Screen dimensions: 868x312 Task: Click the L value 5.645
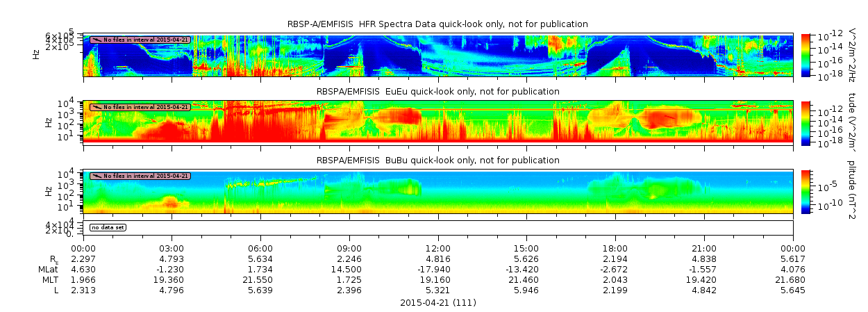(793, 290)
